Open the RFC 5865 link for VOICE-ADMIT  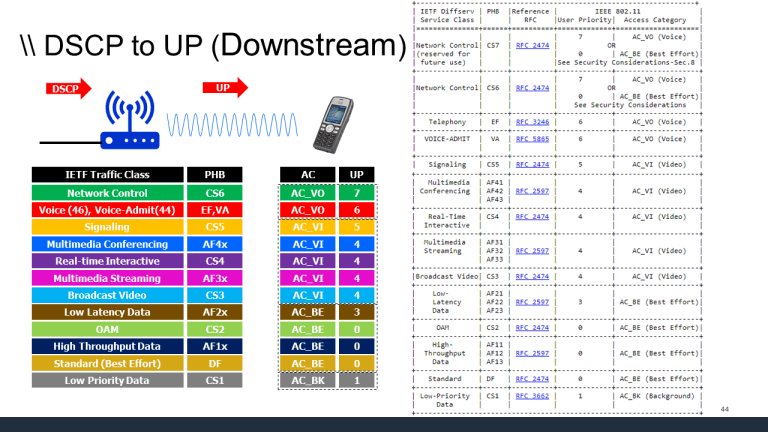tap(532, 139)
